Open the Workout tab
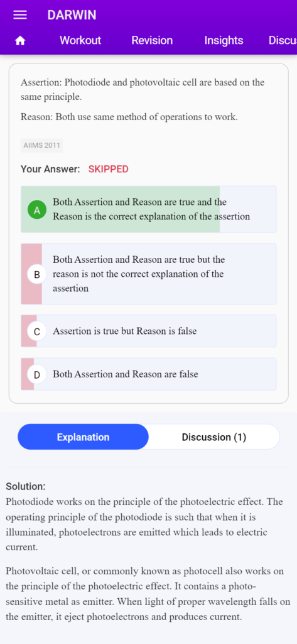This screenshot has height=644, width=297. [x=80, y=40]
